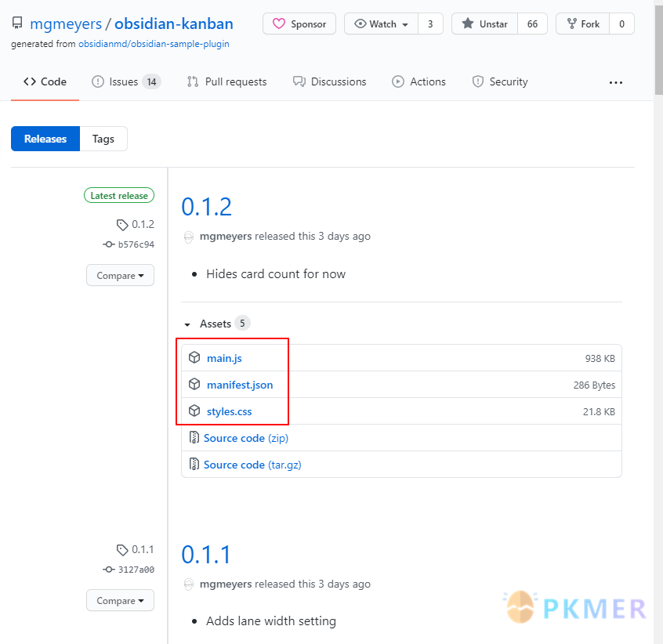This screenshot has width=663, height=644.
Task: Switch to the Code tab
Action: (x=45, y=81)
